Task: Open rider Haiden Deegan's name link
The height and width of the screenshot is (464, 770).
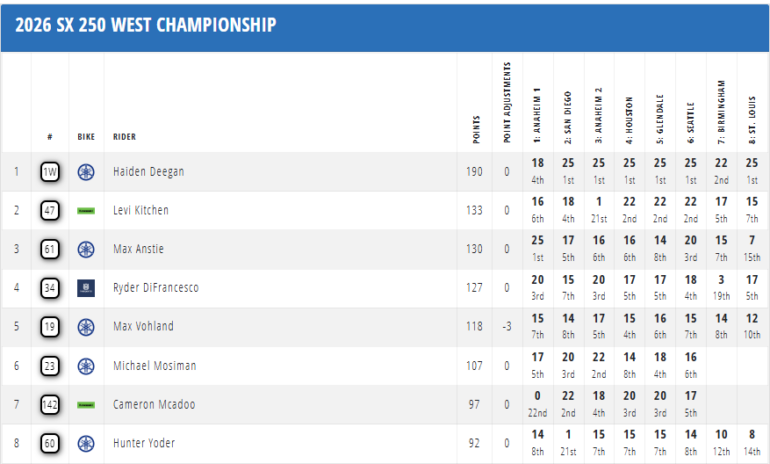Action: (x=148, y=171)
